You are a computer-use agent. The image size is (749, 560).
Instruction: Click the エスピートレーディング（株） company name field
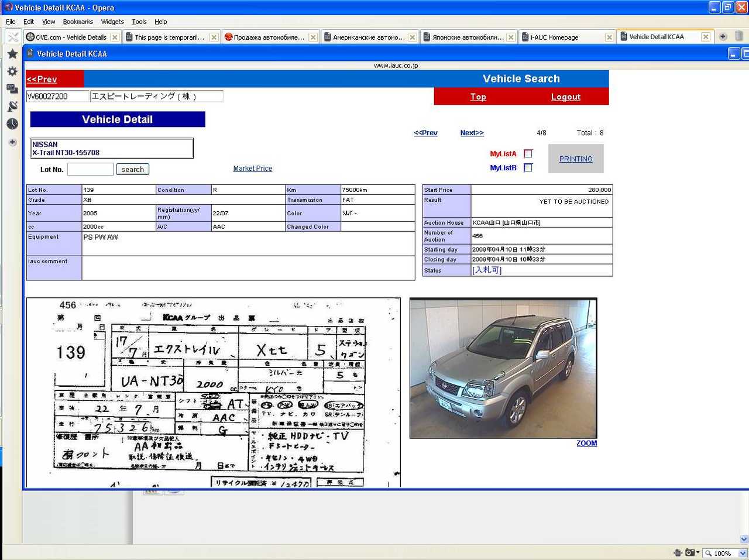coord(156,96)
